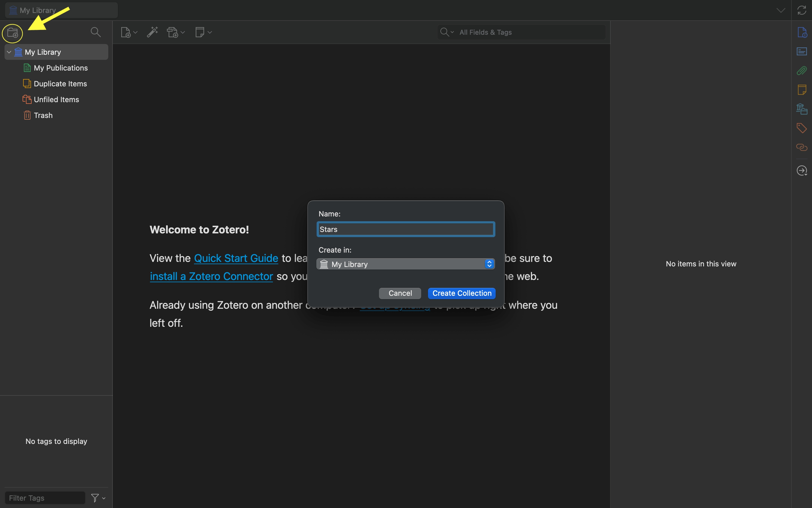Click the Duplicate Items icon
Screen dimensions: 812x508
click(x=27, y=84)
